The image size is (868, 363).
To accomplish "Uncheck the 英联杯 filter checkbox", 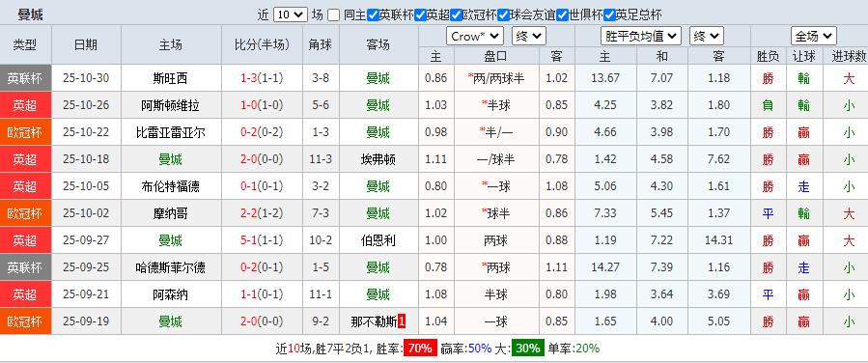I will (373, 15).
